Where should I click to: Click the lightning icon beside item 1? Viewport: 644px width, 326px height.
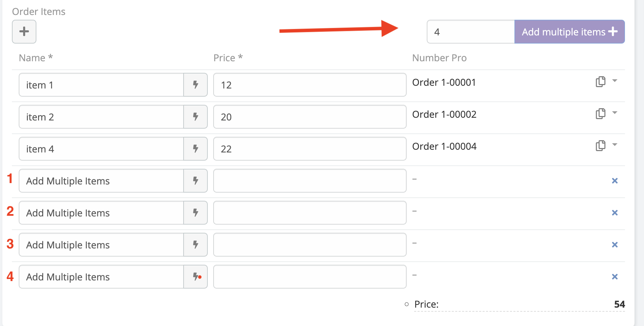(x=196, y=85)
